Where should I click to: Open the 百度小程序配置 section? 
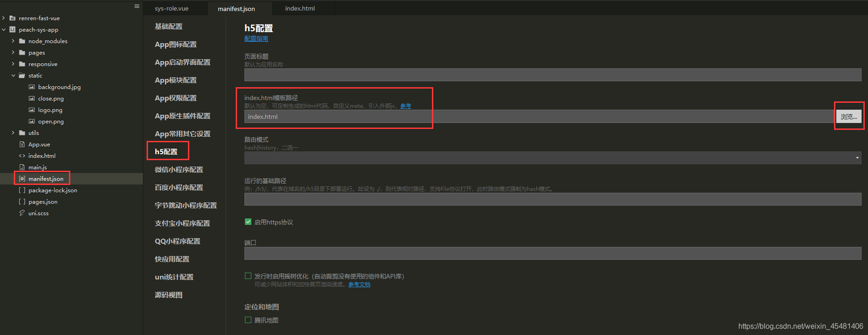179,188
